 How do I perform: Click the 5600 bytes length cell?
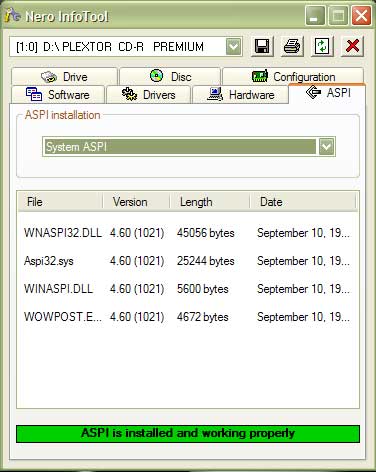coord(203,289)
